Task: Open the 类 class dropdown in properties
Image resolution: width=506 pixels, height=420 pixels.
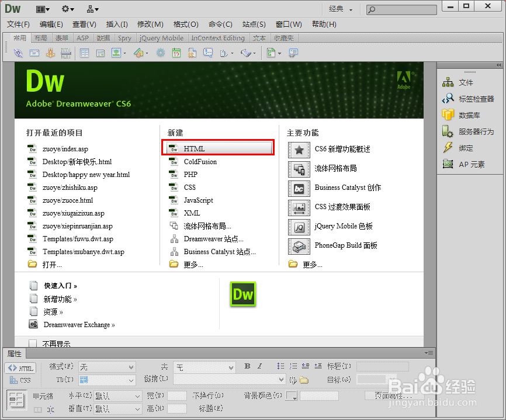Action: click(x=205, y=367)
